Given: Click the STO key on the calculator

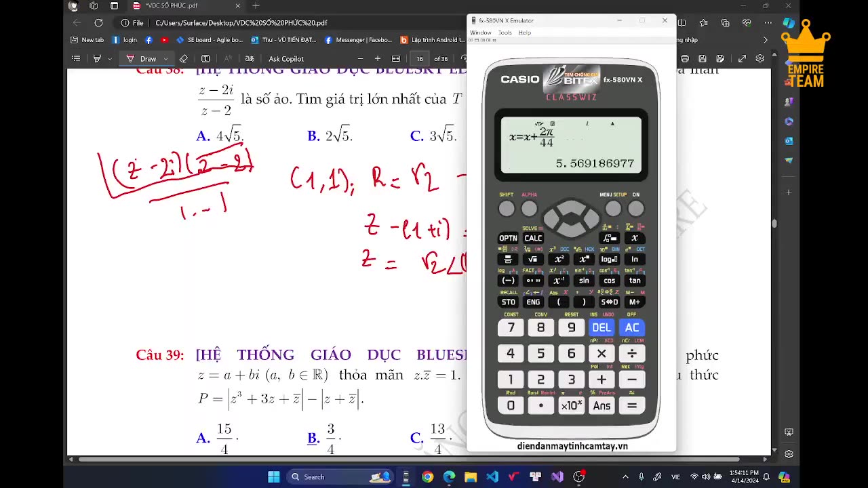Looking at the screenshot, I should coord(508,302).
